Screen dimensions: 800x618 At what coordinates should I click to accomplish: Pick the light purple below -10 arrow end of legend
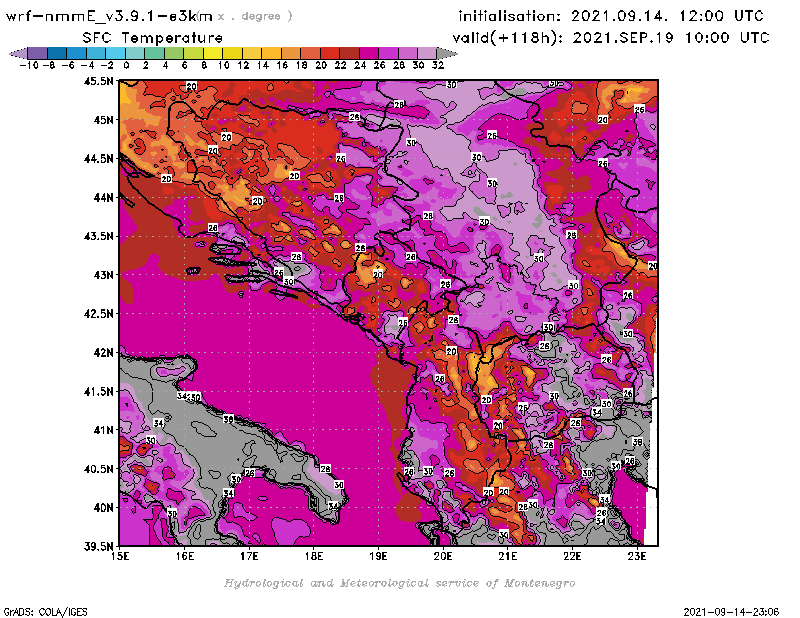point(19,53)
